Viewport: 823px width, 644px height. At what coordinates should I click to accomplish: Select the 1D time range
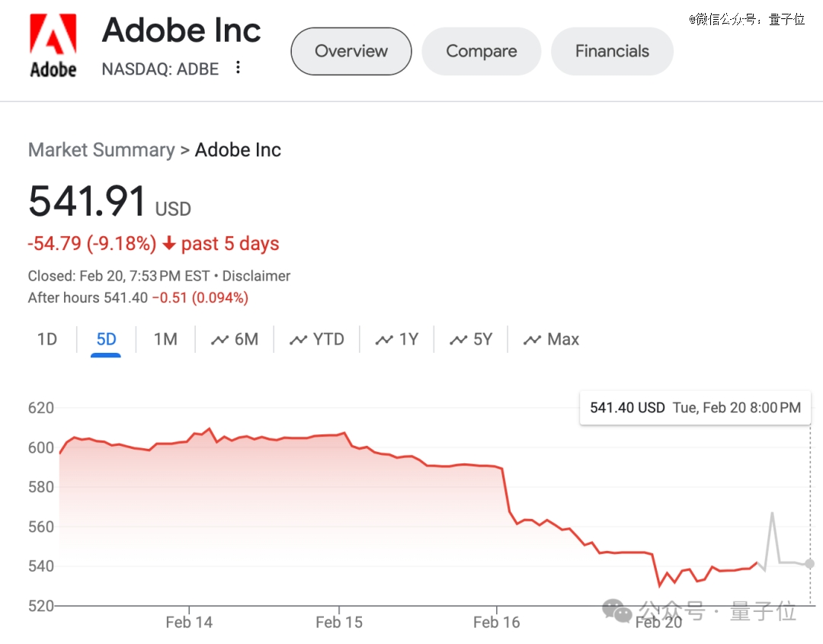pos(47,340)
